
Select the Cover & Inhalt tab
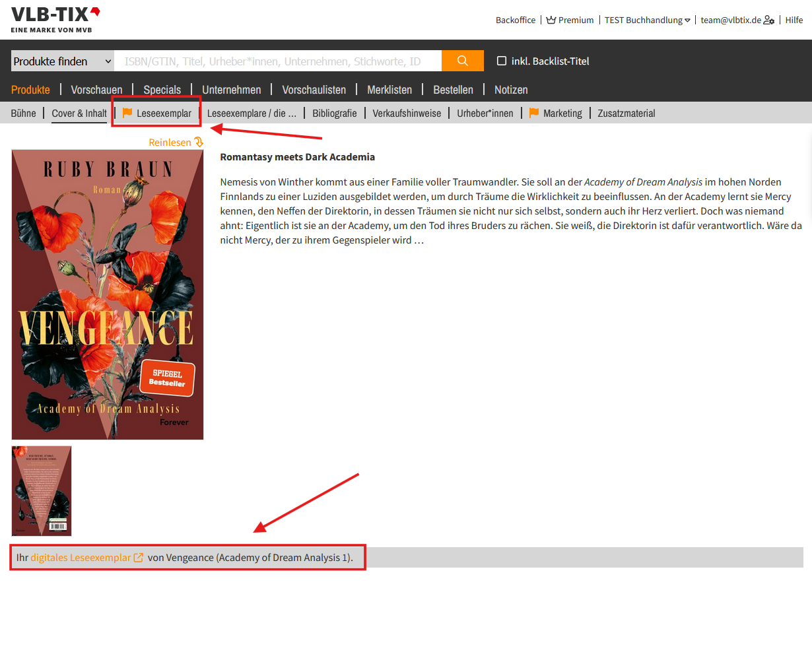click(79, 114)
